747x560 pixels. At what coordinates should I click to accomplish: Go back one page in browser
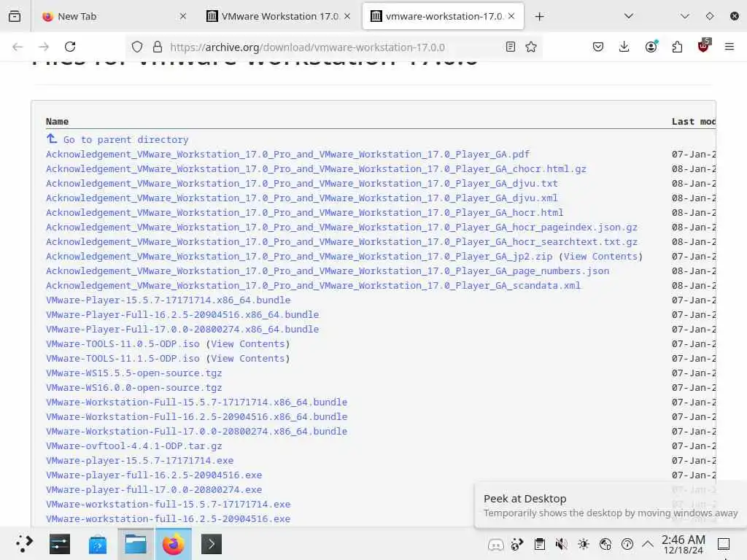[x=18, y=47]
